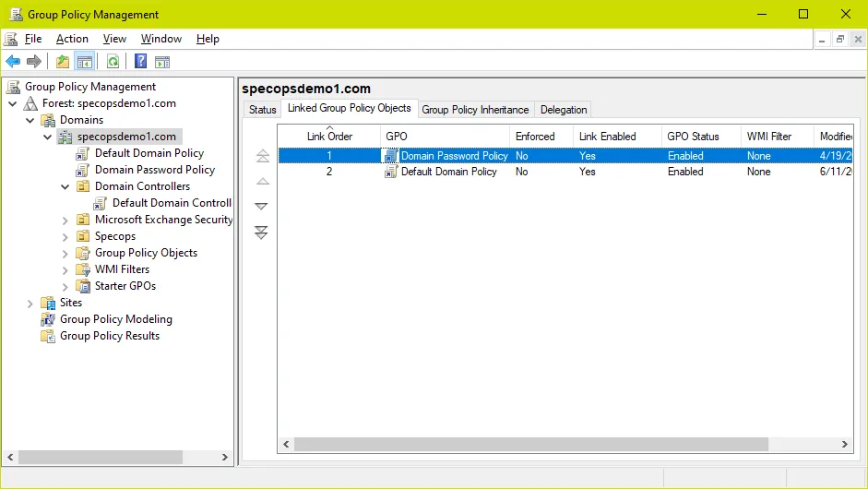Click right arrow of GPO list scrollbar
This screenshot has height=489, width=868.
tap(845, 444)
